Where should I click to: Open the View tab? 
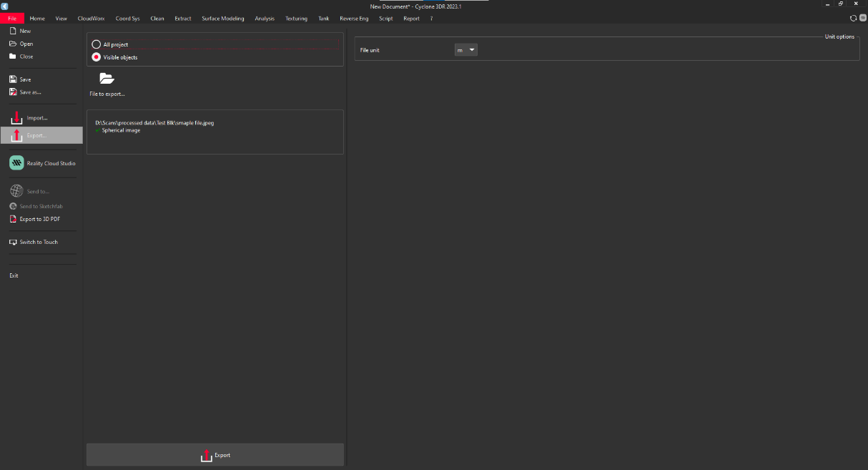coord(61,19)
